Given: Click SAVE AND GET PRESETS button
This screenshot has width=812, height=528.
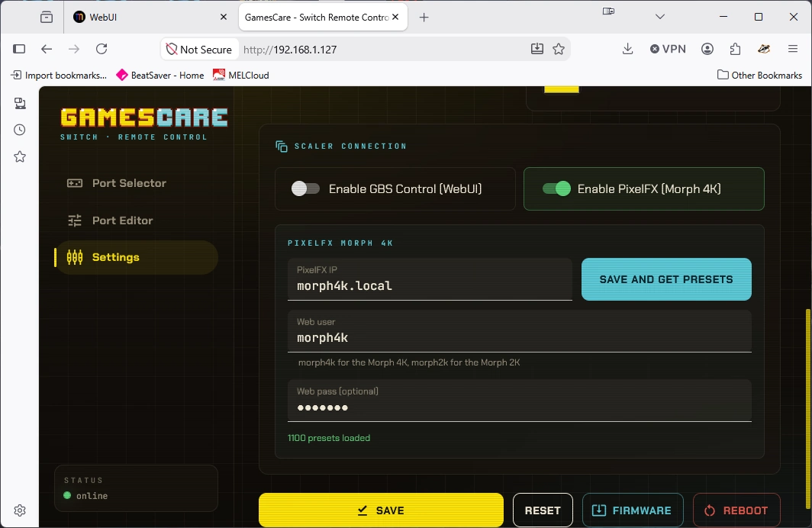Looking at the screenshot, I should pyautogui.click(x=666, y=279).
